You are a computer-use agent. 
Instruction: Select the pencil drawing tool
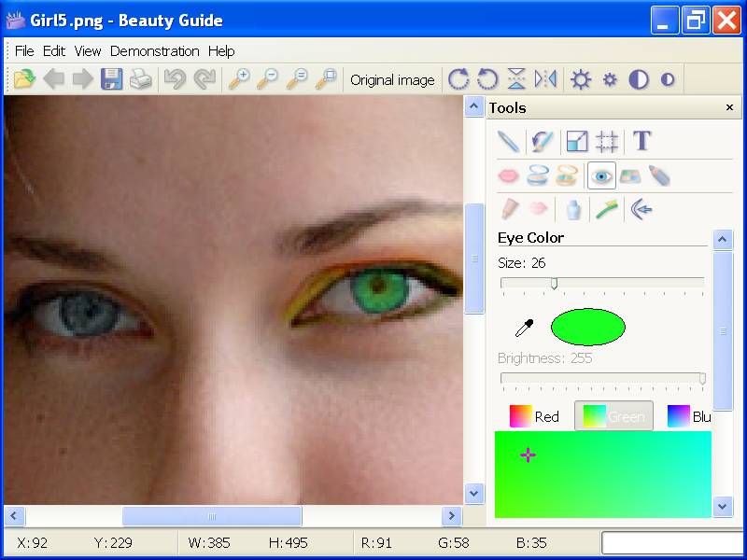[x=508, y=142]
